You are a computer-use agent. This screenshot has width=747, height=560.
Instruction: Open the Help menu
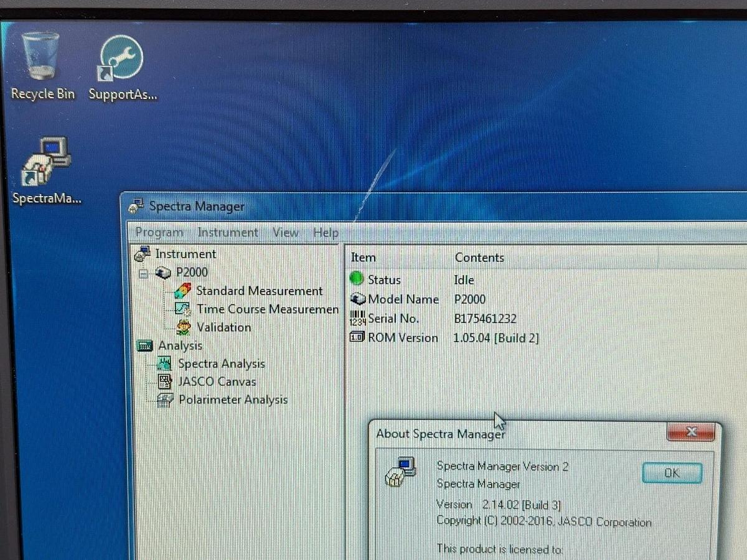point(326,233)
